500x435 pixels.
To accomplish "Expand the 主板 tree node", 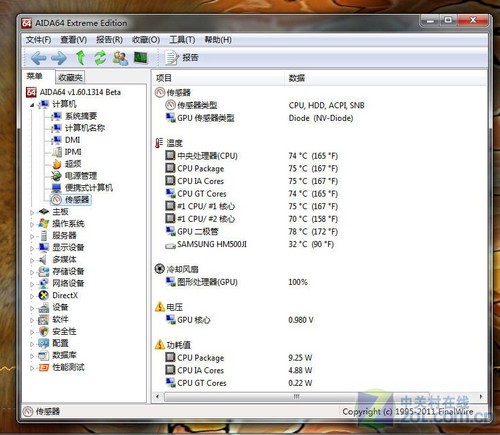I will point(32,212).
